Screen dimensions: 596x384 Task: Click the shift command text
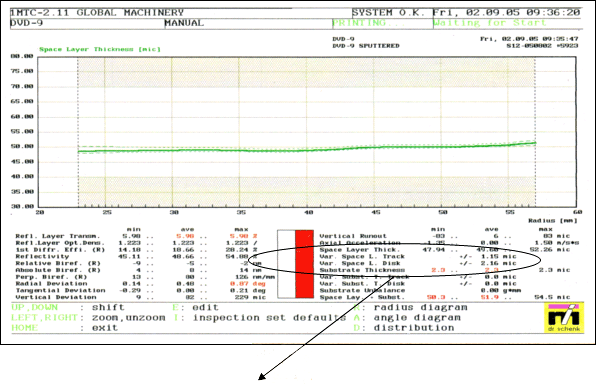(x=108, y=307)
